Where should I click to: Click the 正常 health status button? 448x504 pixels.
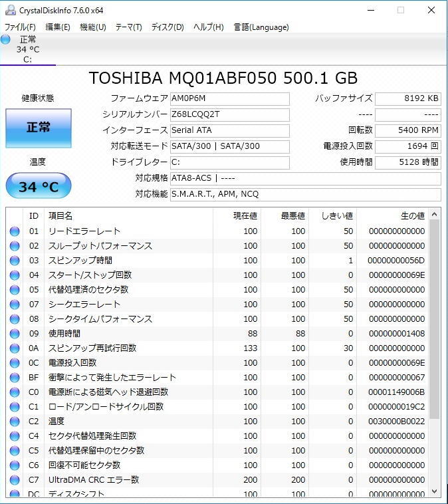click(39, 128)
